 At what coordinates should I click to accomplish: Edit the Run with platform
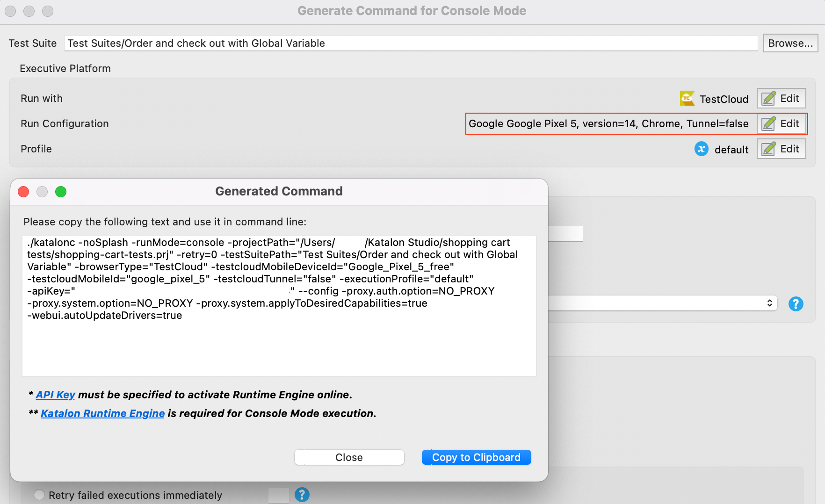[782, 98]
